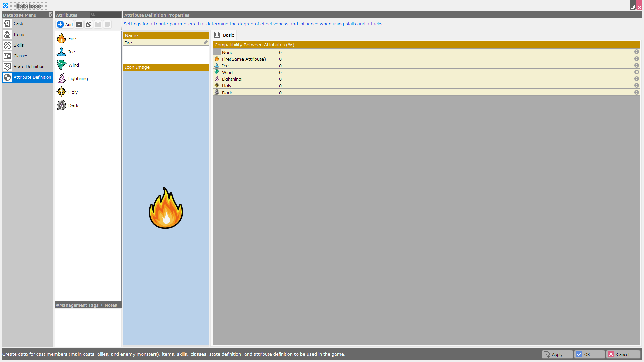Viewport: 644px width, 362px height.
Task: Click the Apply button
Action: (557, 354)
